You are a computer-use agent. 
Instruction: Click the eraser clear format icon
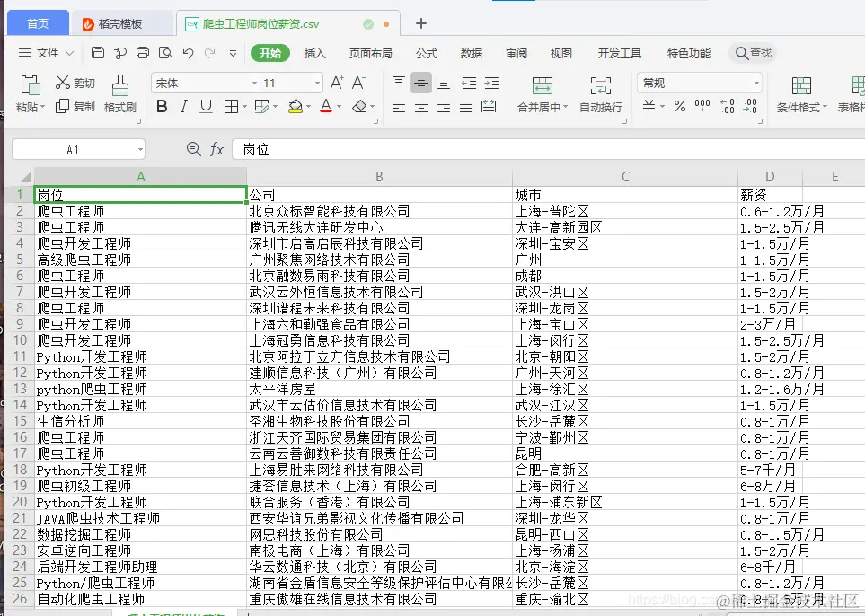click(x=359, y=106)
